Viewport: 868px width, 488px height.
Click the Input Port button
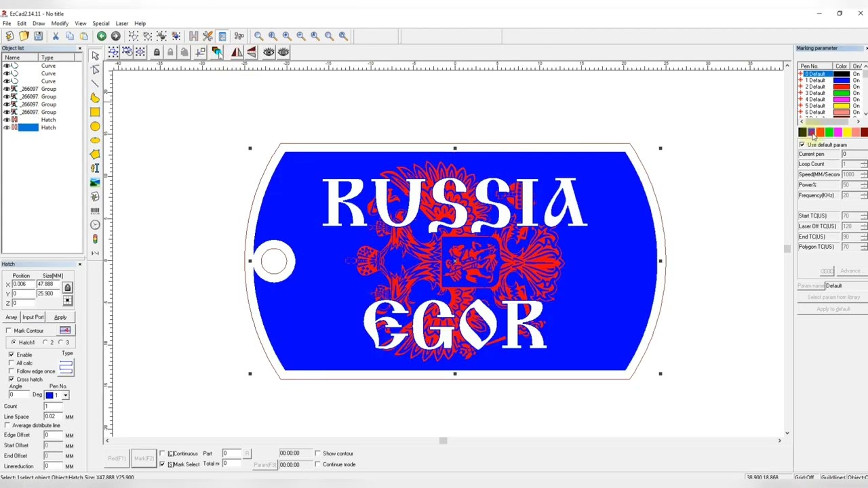(x=33, y=317)
